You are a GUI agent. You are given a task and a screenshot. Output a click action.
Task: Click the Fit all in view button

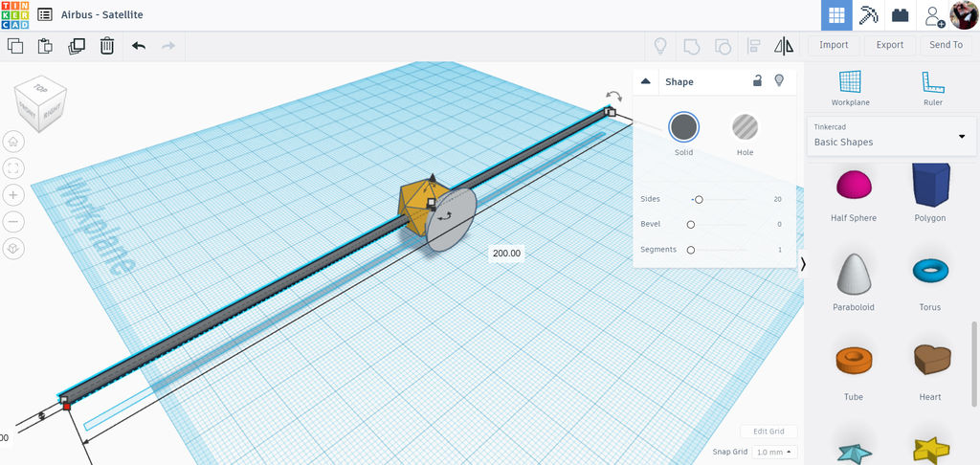pos(13,168)
